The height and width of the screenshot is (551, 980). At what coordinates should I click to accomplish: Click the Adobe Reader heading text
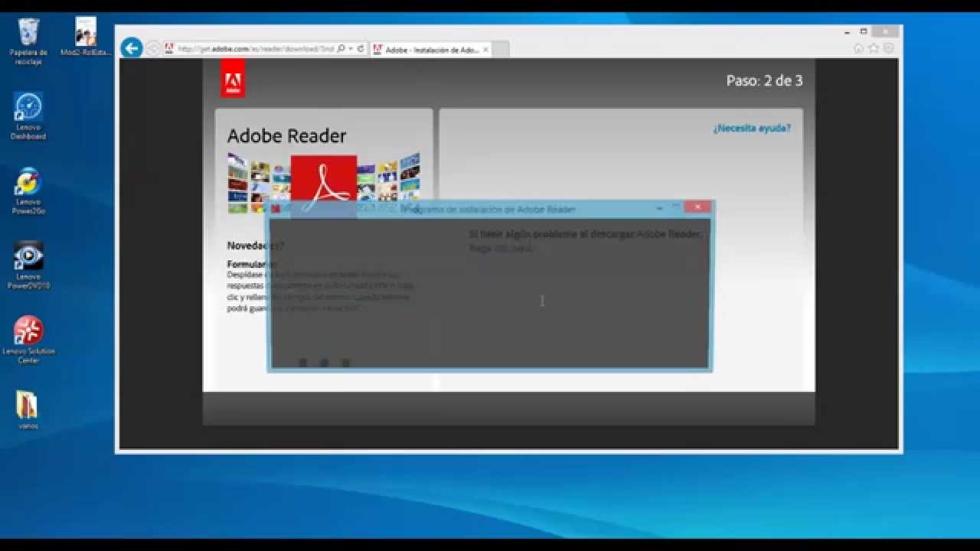point(286,136)
